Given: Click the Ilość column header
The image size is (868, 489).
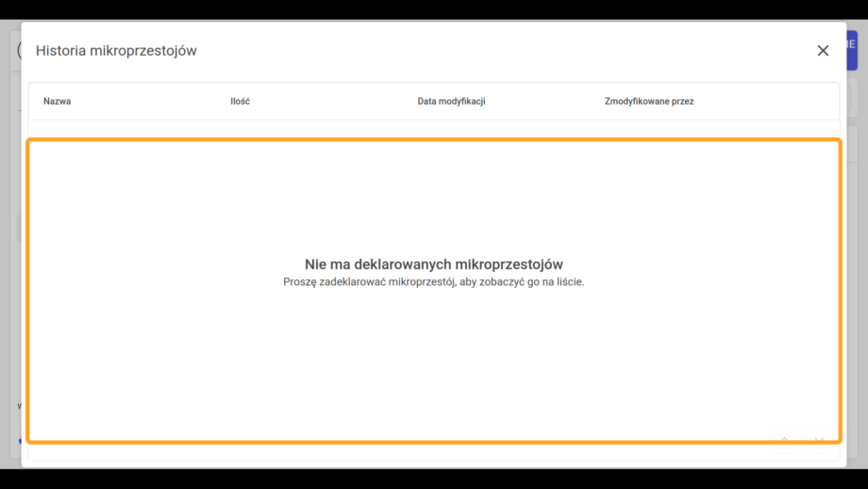Looking at the screenshot, I should (241, 101).
